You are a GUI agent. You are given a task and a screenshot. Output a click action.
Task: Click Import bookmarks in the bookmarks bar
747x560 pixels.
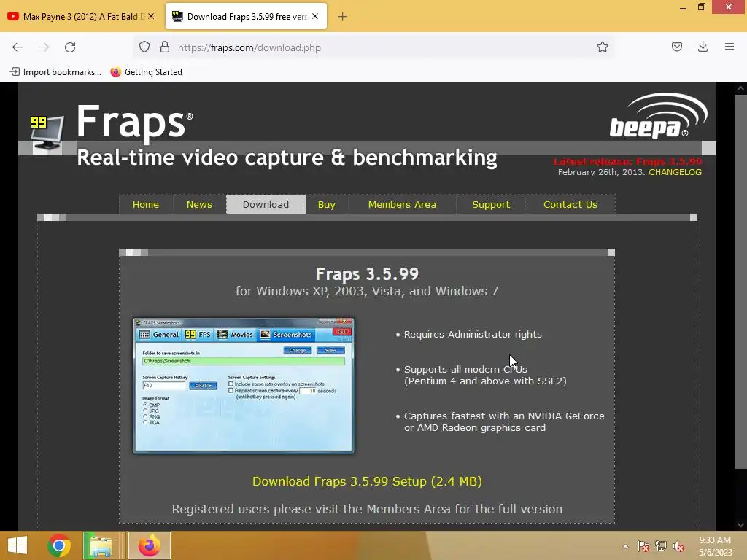click(x=55, y=72)
